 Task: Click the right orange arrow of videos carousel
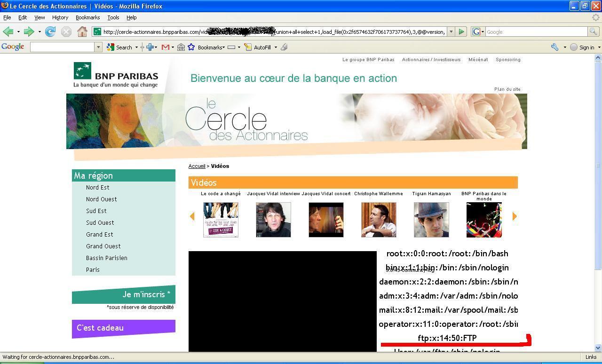click(x=515, y=216)
